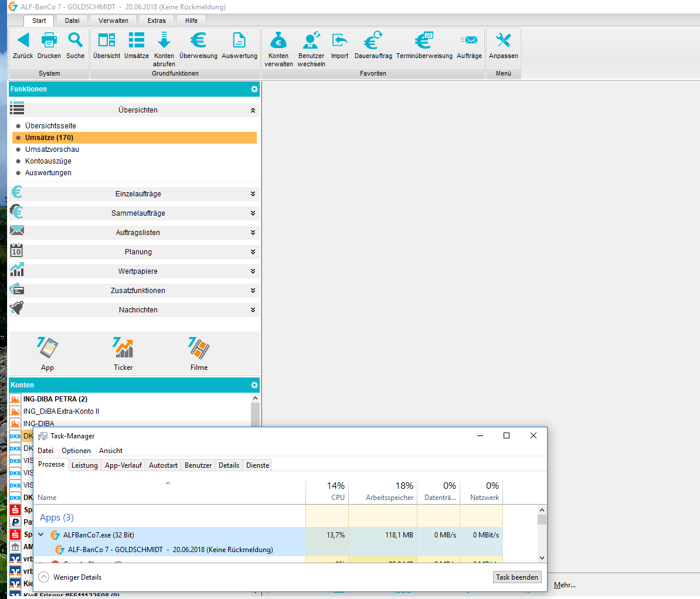Open Benutzer tab in Task-Manager

pyautogui.click(x=198, y=465)
